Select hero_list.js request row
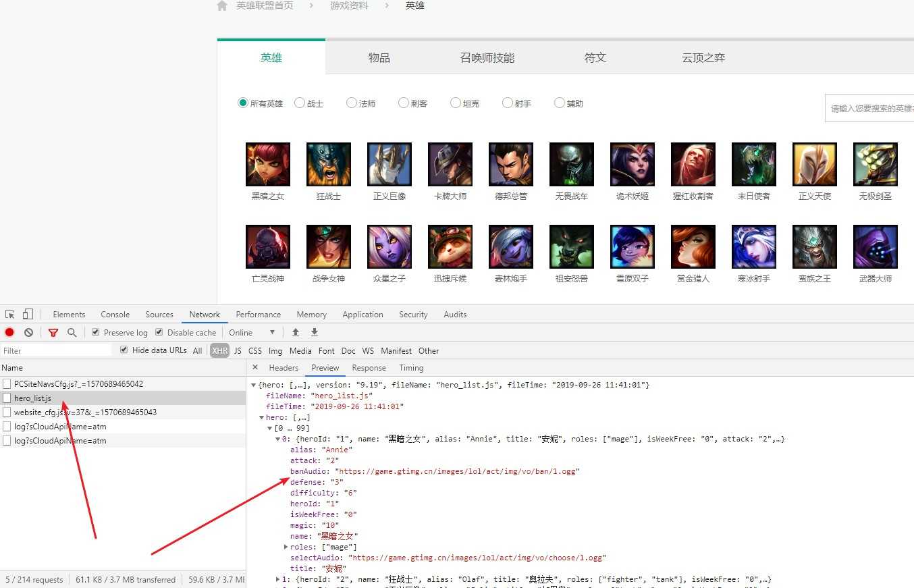914x588 pixels. coord(123,398)
